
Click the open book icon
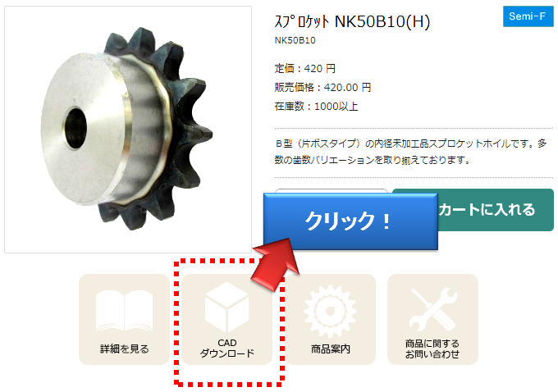(x=124, y=311)
